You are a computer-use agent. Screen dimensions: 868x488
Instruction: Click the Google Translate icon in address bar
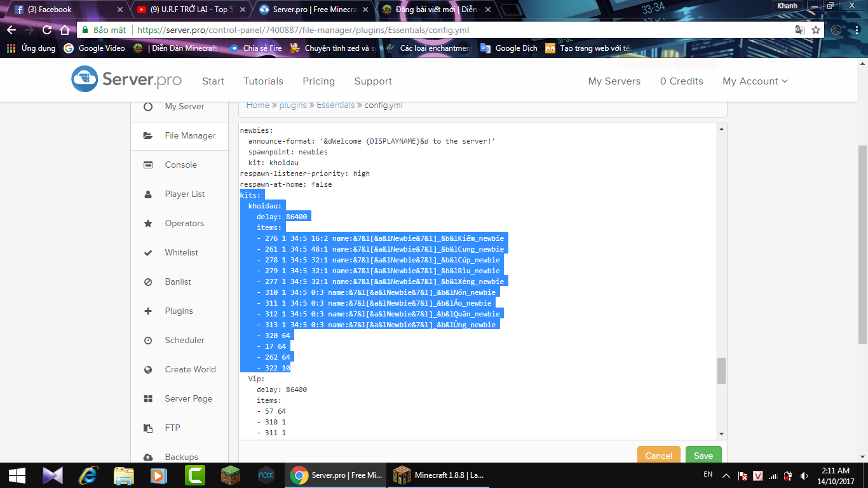click(x=800, y=30)
